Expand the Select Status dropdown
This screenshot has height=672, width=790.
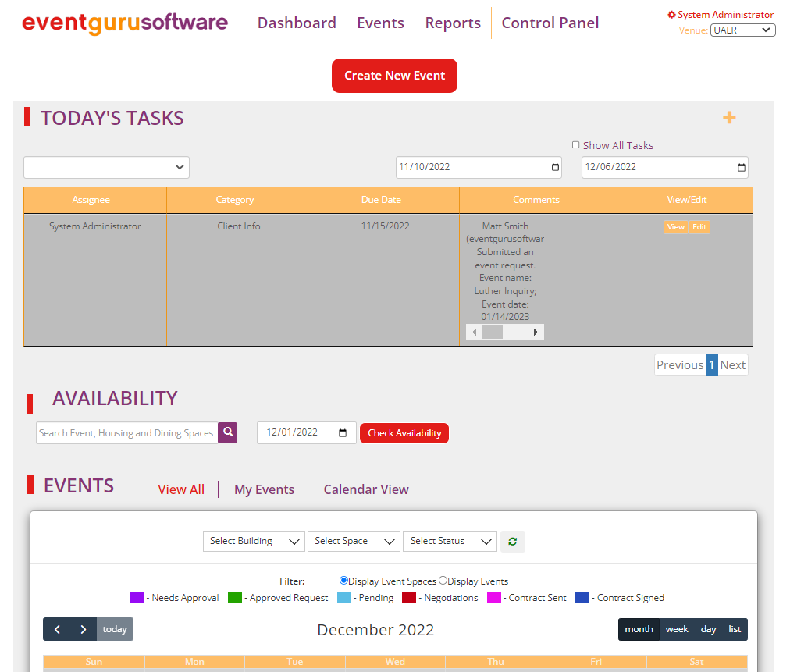tap(450, 541)
